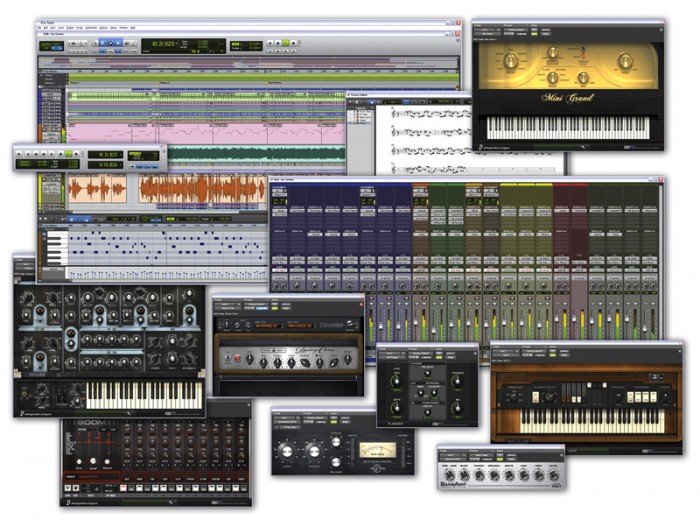This screenshot has height=525, width=700.
Task: Click Stop button in Edit window toolbar
Action: 278,43
